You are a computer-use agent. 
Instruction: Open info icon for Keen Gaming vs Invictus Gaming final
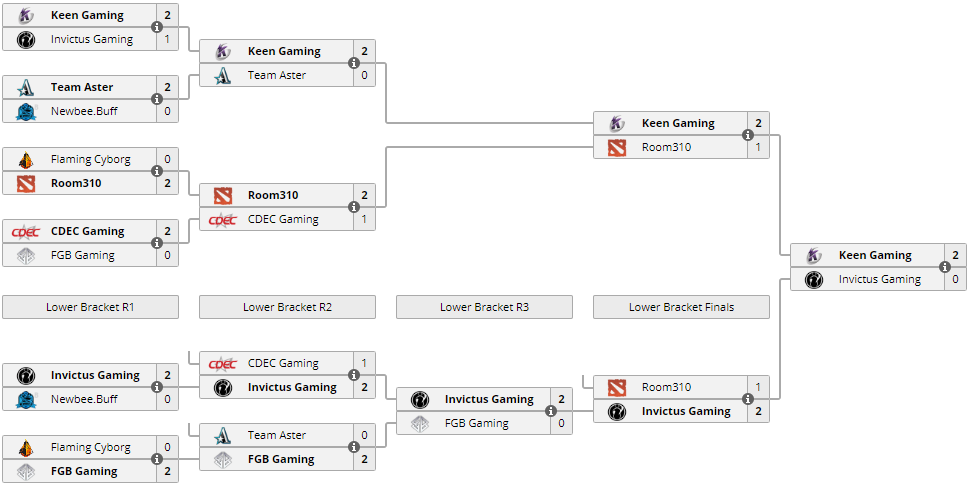point(944,268)
